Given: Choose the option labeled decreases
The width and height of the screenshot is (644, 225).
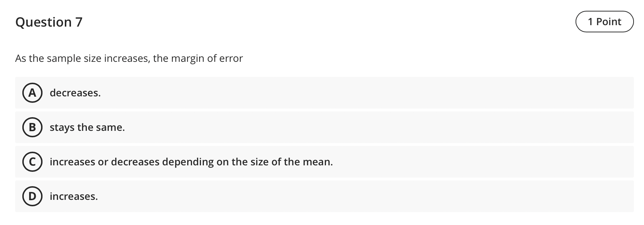Looking at the screenshot, I should tap(75, 93).
